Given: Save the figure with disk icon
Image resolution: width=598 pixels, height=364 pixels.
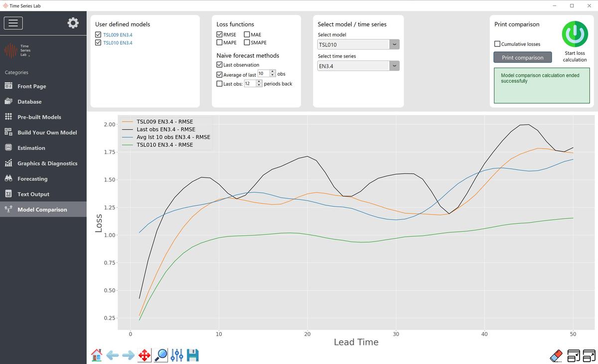Looking at the screenshot, I should tap(193, 355).
